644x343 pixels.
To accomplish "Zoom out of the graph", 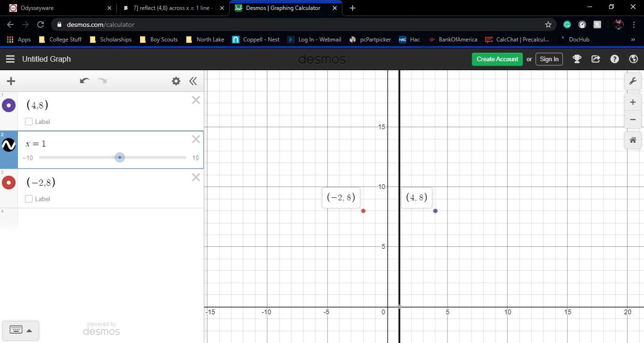I will (x=633, y=120).
